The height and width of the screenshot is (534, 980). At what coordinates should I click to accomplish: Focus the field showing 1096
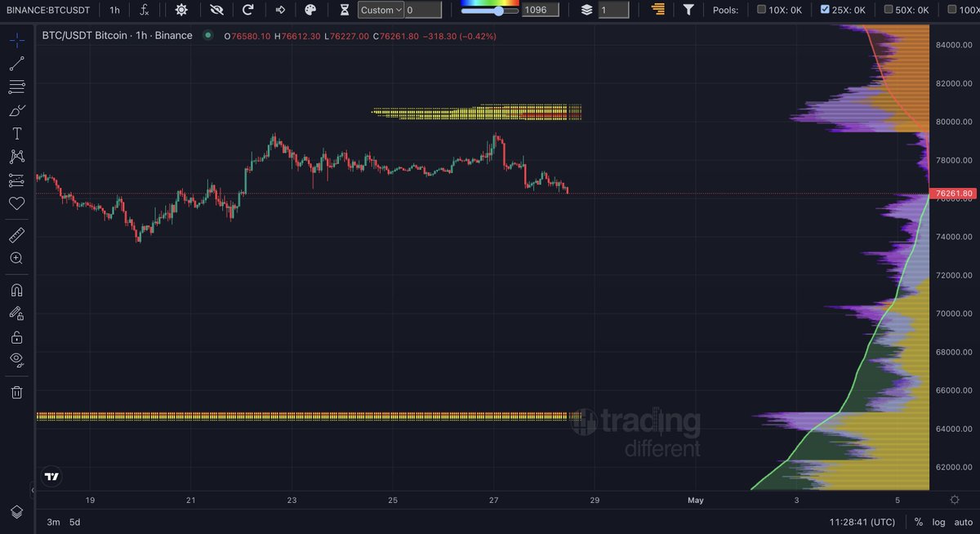pos(541,10)
